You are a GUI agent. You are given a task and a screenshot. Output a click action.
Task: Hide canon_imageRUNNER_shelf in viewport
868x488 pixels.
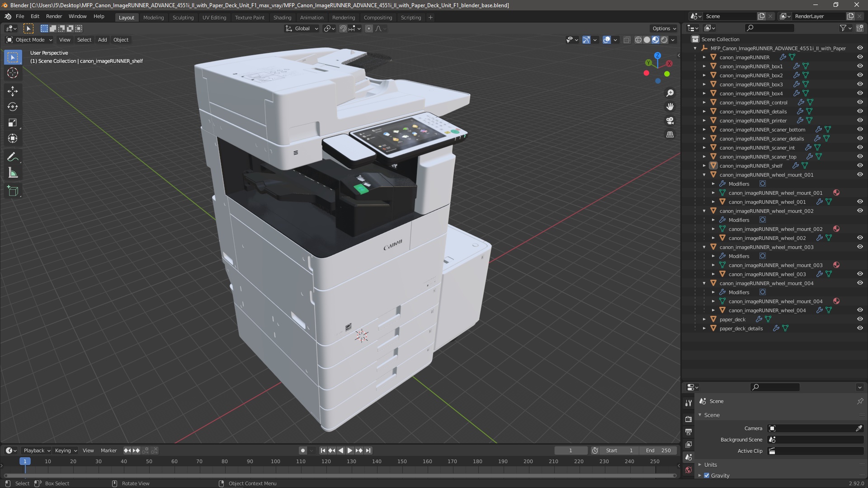tap(860, 165)
